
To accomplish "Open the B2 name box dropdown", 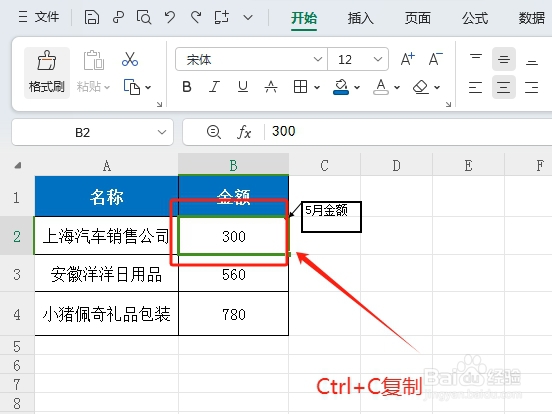I will 162,132.
